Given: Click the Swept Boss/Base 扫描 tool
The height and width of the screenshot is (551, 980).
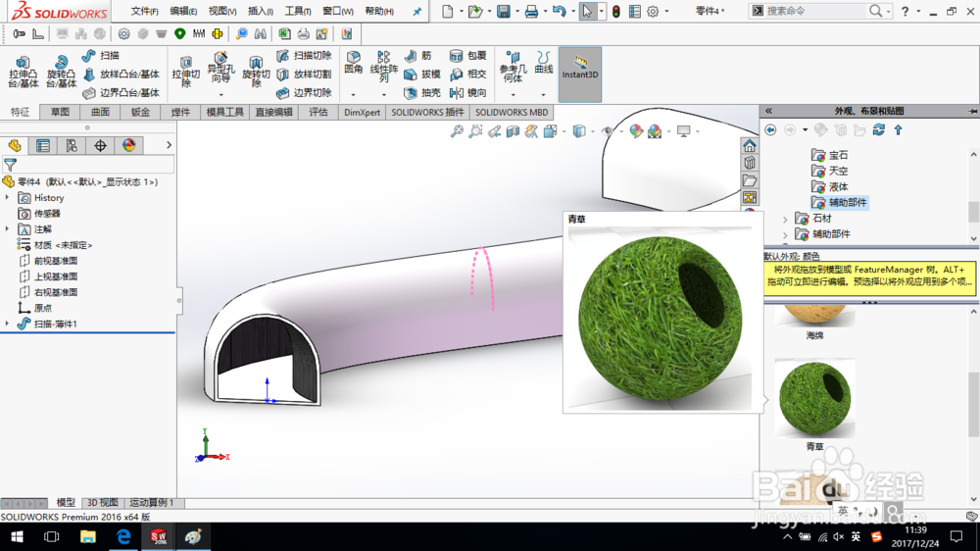Looking at the screenshot, I should coord(101,56).
